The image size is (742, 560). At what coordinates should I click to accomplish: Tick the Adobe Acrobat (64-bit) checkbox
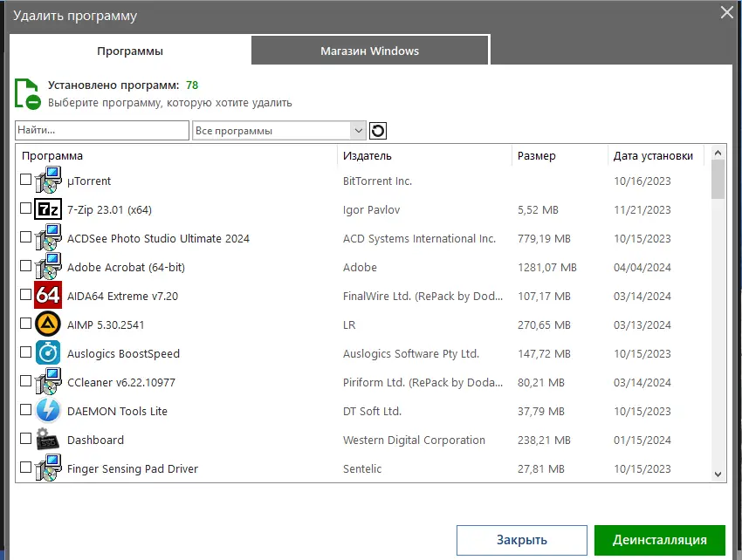[25, 266]
